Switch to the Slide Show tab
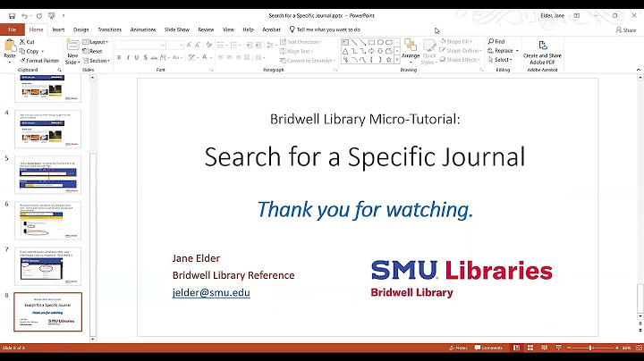 pyautogui.click(x=177, y=29)
